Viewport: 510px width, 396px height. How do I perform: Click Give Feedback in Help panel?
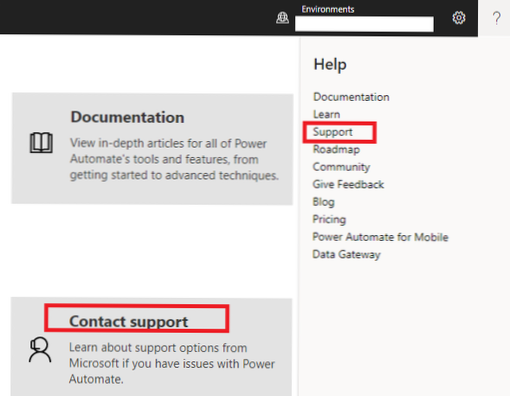pyautogui.click(x=348, y=184)
